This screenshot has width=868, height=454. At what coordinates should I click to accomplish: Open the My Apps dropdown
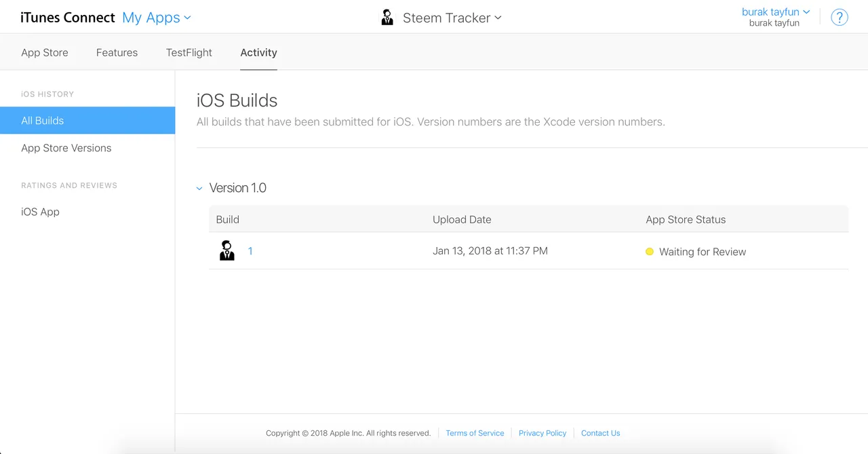tap(157, 18)
